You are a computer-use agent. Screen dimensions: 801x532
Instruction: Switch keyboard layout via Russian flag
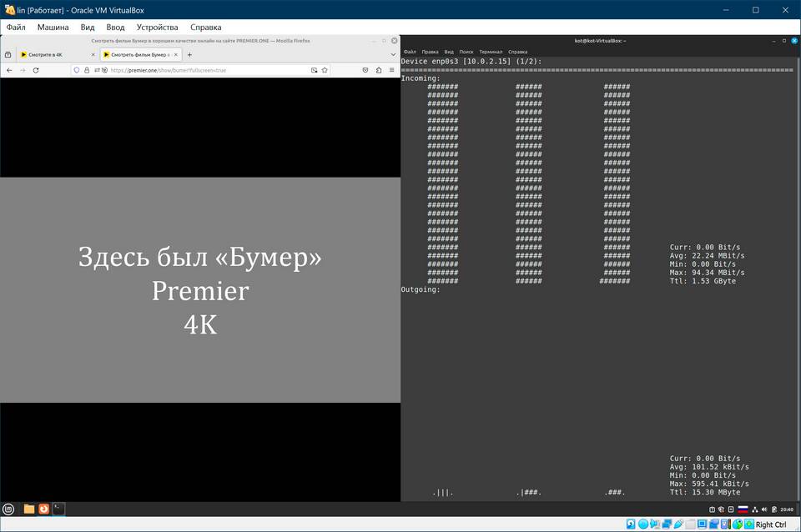coord(743,509)
